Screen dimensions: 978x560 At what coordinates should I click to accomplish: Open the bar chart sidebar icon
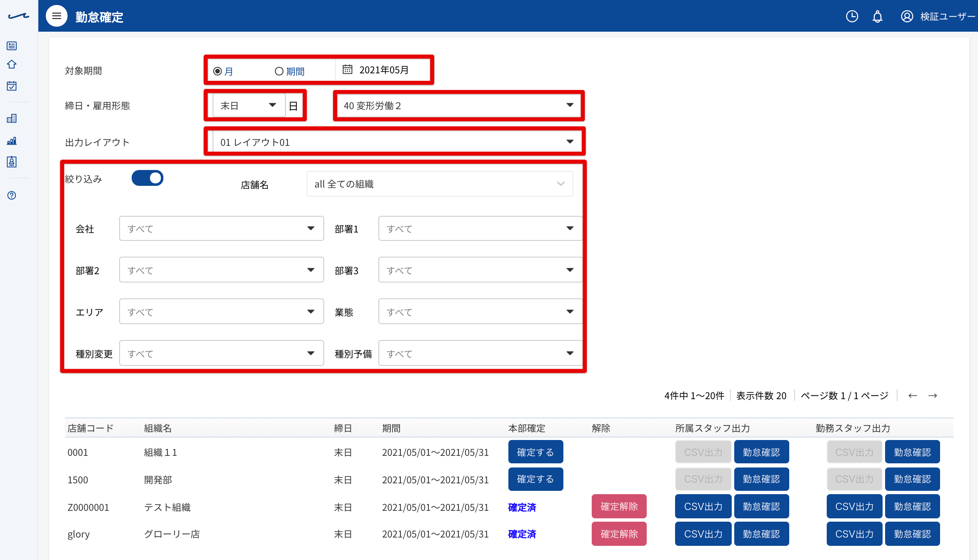tap(12, 141)
